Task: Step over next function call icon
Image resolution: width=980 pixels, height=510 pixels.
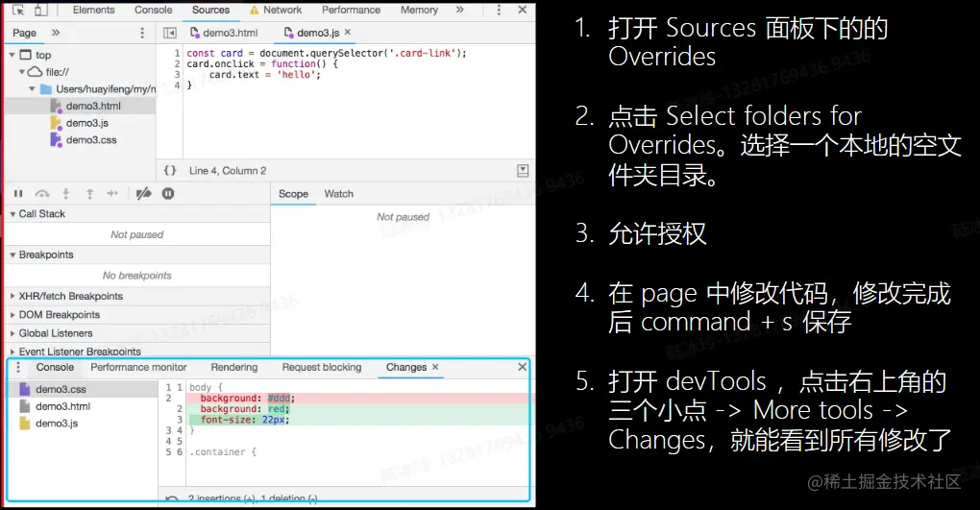Action: pyautogui.click(x=42, y=194)
